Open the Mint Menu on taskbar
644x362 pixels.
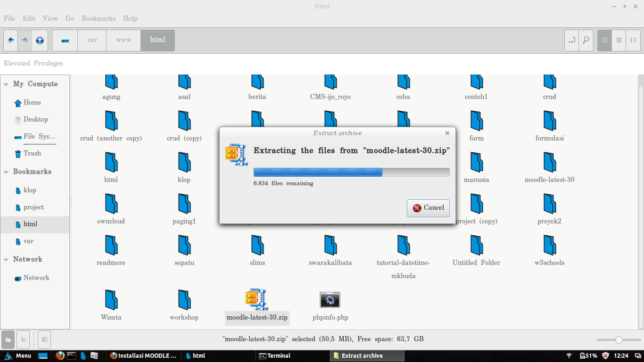(x=17, y=356)
